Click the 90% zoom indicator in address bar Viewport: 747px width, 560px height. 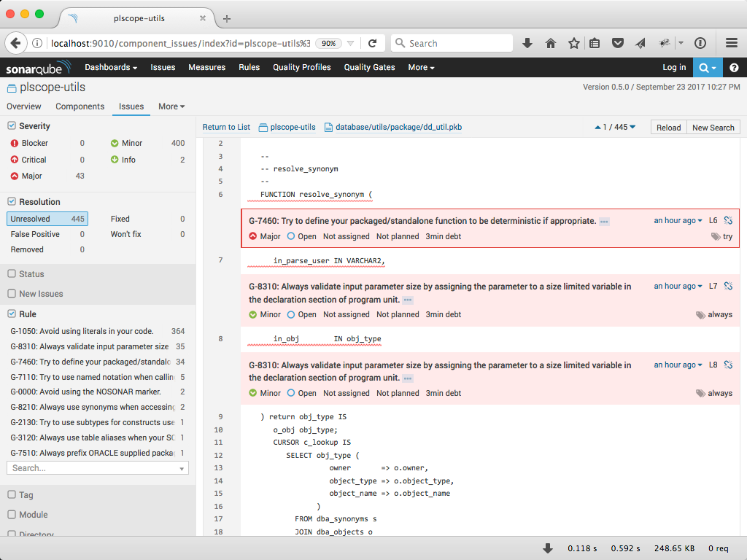[329, 43]
